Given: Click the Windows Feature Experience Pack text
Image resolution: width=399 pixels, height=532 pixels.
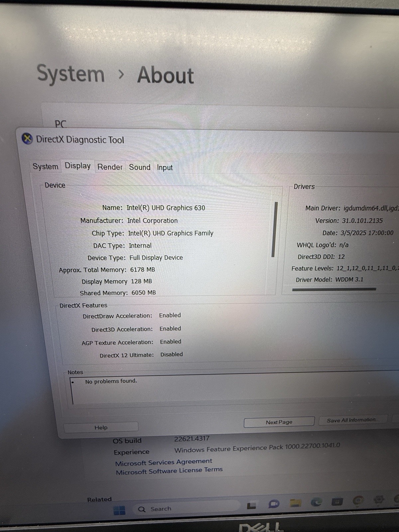Looking at the screenshot, I should [x=257, y=448].
